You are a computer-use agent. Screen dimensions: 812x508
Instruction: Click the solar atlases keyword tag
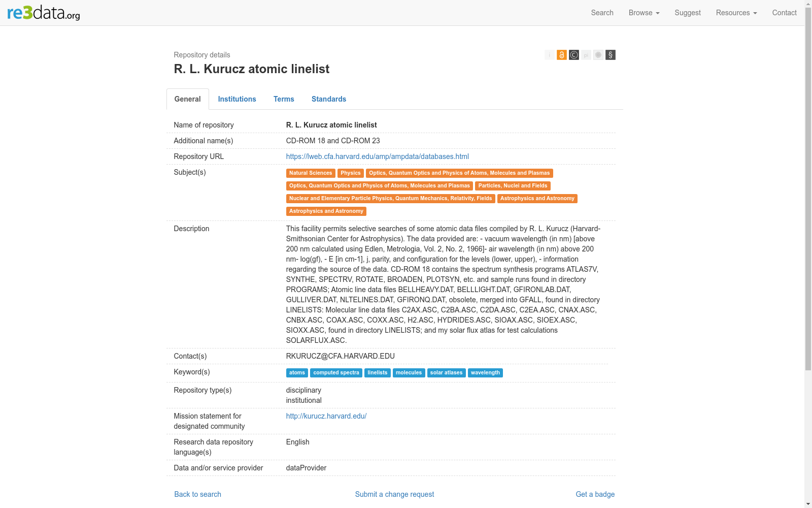(x=447, y=373)
